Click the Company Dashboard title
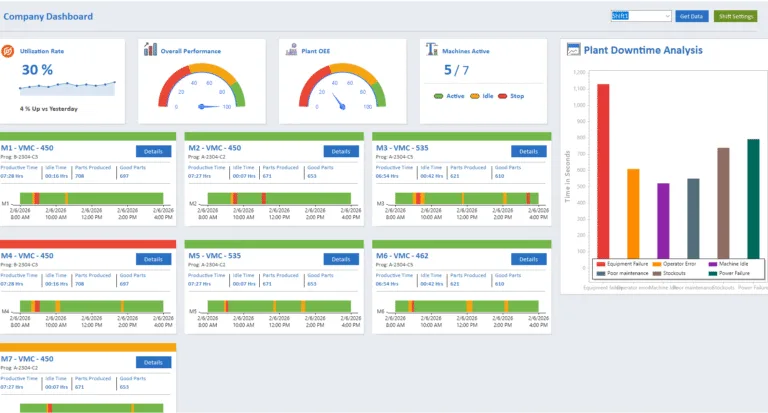Viewport: 768px width, 413px height. point(48,16)
